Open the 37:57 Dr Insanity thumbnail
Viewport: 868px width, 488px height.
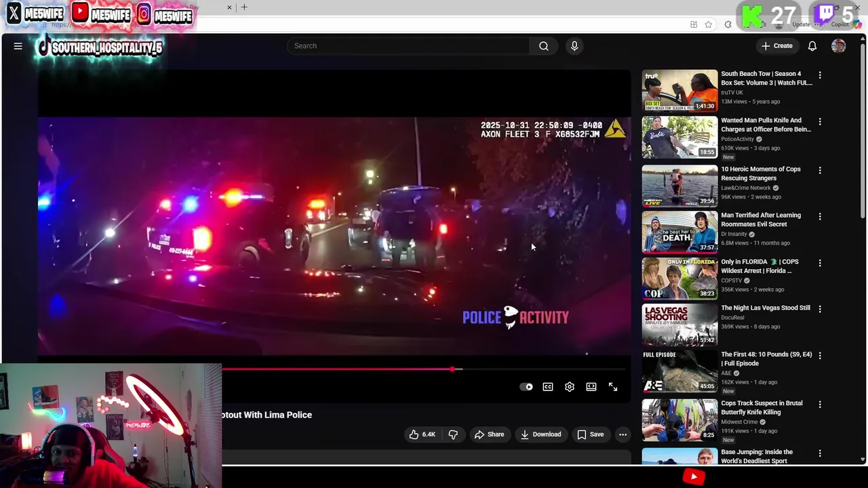point(679,232)
